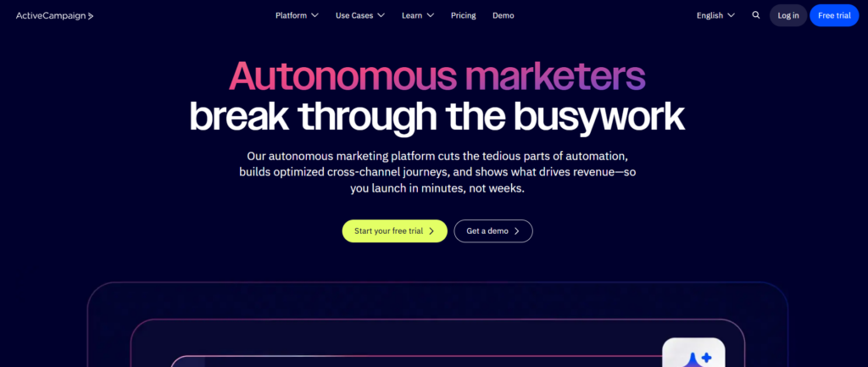Image resolution: width=868 pixels, height=367 pixels.
Task: Click the chevron next to Platform
Action: 314,15
